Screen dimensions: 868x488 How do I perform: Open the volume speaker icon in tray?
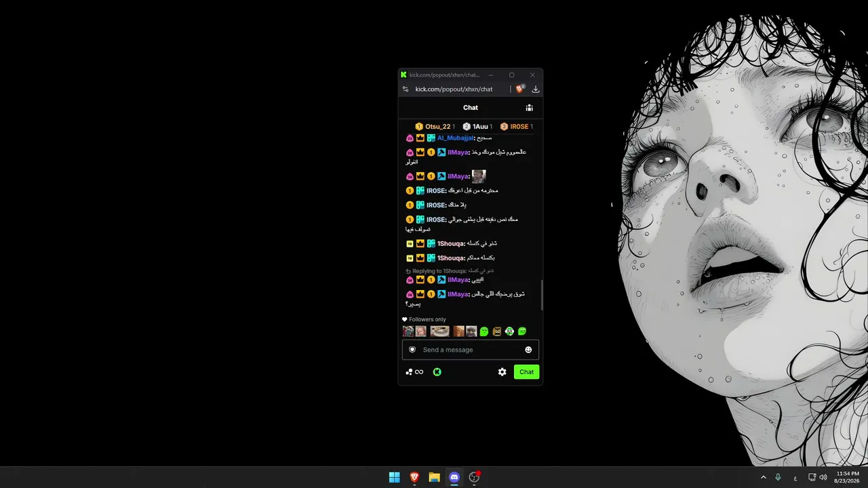[x=823, y=477]
